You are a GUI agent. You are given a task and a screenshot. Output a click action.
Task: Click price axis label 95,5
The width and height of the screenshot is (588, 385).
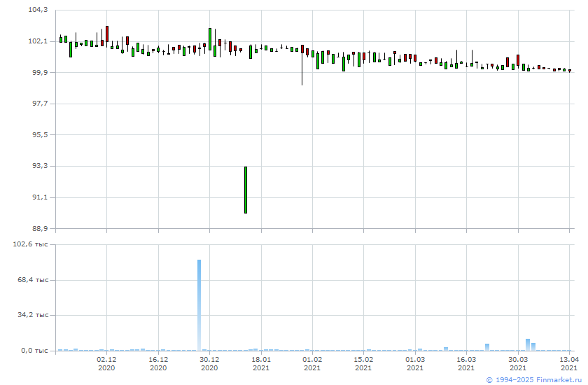click(40, 134)
